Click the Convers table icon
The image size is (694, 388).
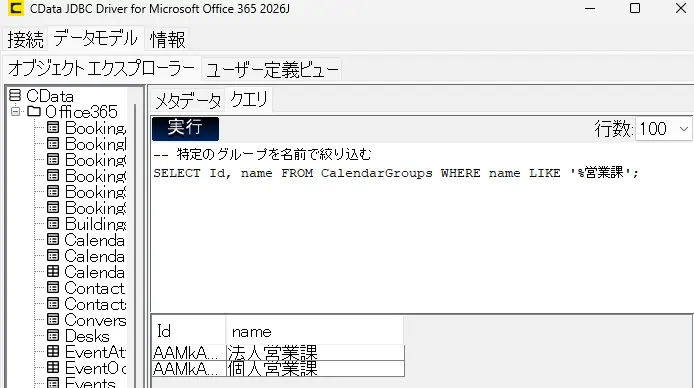[53, 319]
